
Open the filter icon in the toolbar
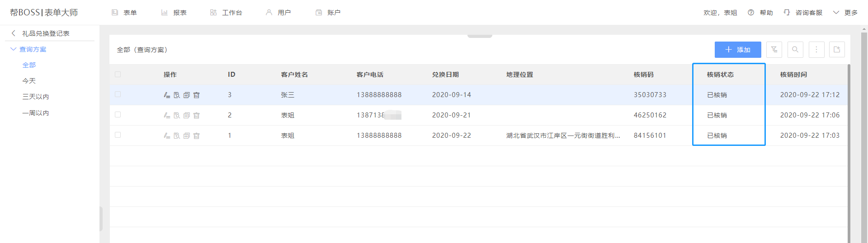774,50
